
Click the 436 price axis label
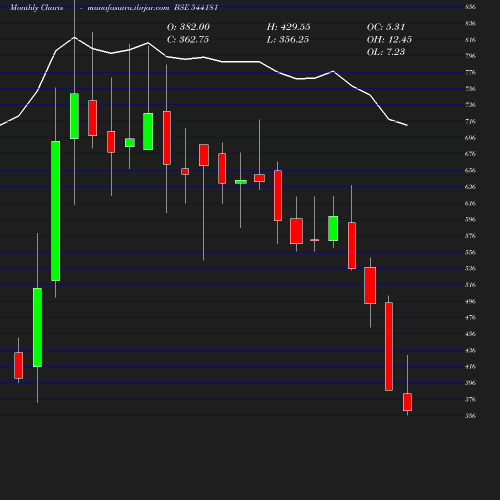tap(470, 350)
